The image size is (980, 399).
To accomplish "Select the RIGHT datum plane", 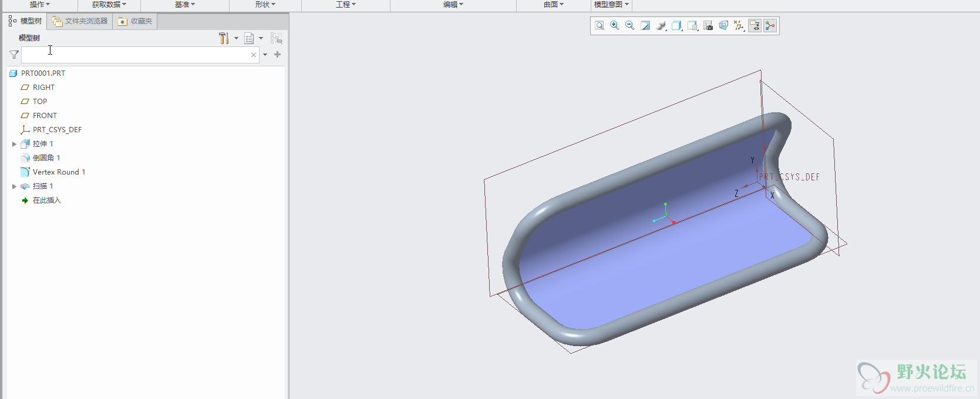I will tap(43, 88).
